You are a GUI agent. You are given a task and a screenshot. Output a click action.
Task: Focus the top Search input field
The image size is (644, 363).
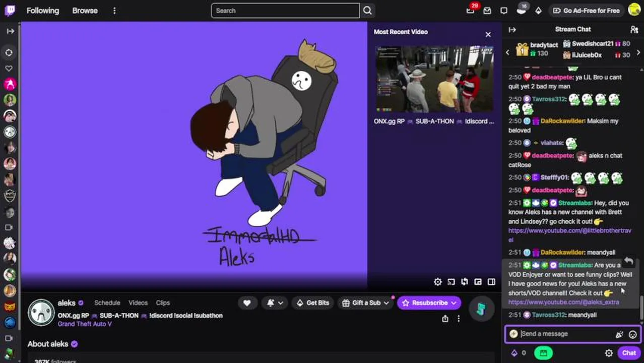coord(285,11)
